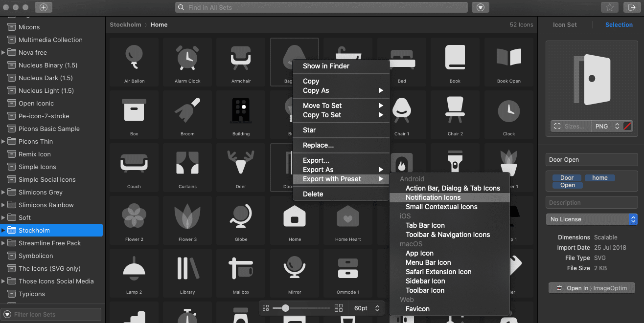Select the Broom icon

(x=187, y=115)
